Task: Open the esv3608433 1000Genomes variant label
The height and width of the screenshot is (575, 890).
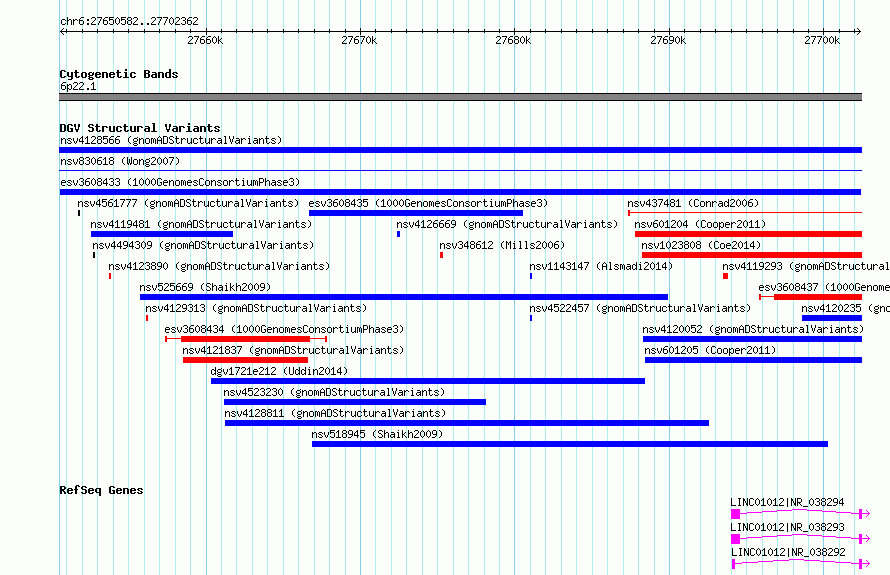Action: click(180, 182)
